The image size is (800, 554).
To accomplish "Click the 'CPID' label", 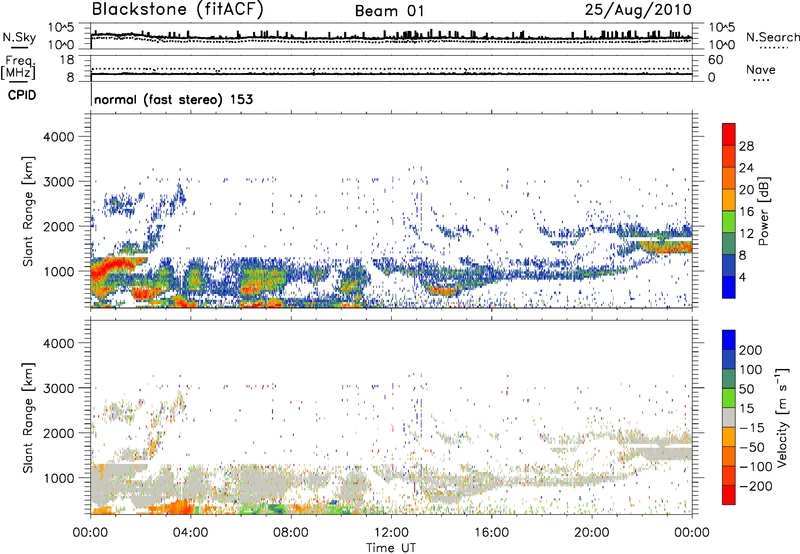I will [22, 95].
